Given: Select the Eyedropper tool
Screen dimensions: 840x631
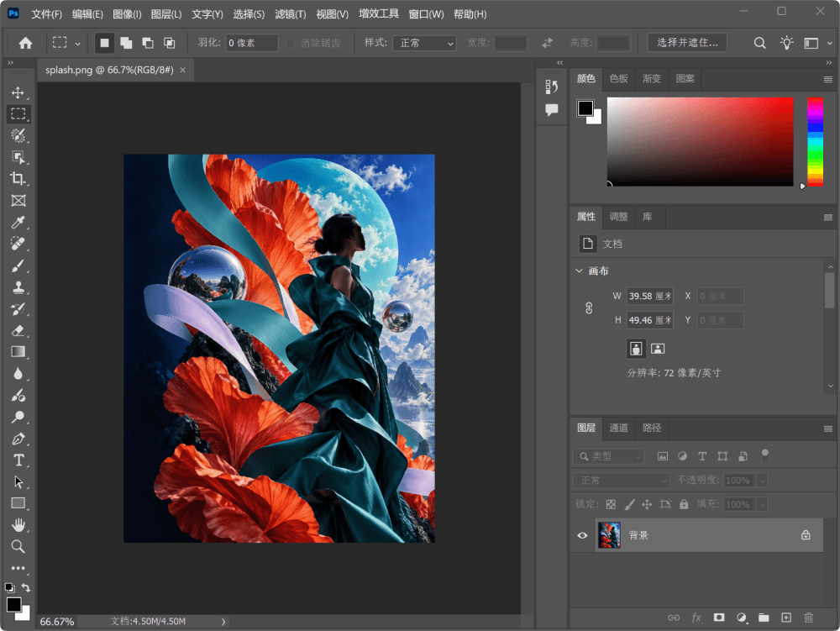Looking at the screenshot, I should (x=18, y=223).
